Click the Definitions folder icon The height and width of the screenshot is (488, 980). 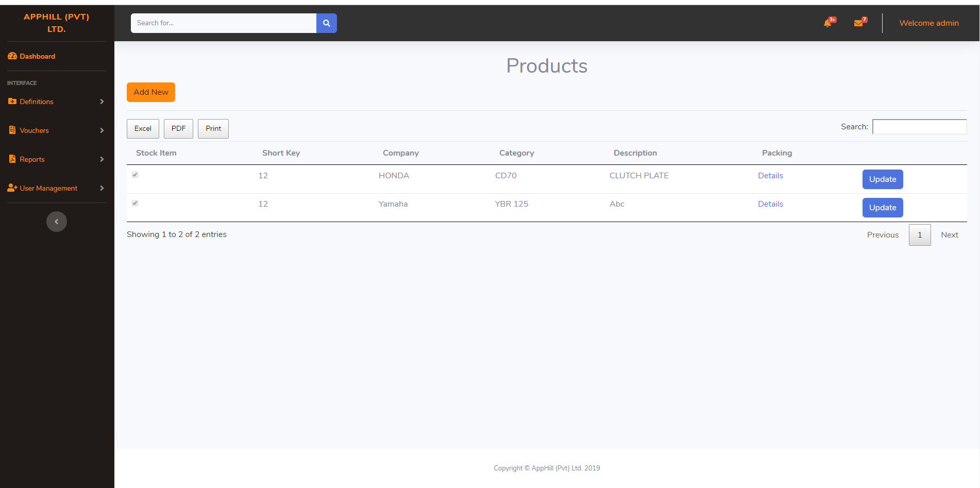(x=12, y=102)
